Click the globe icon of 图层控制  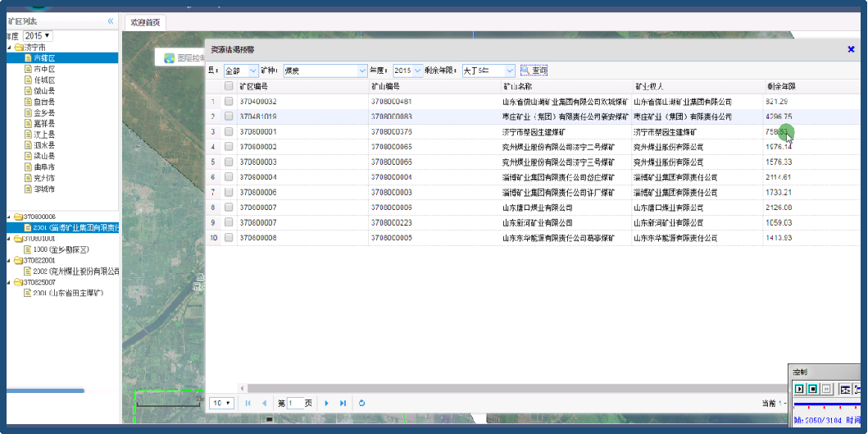click(170, 57)
